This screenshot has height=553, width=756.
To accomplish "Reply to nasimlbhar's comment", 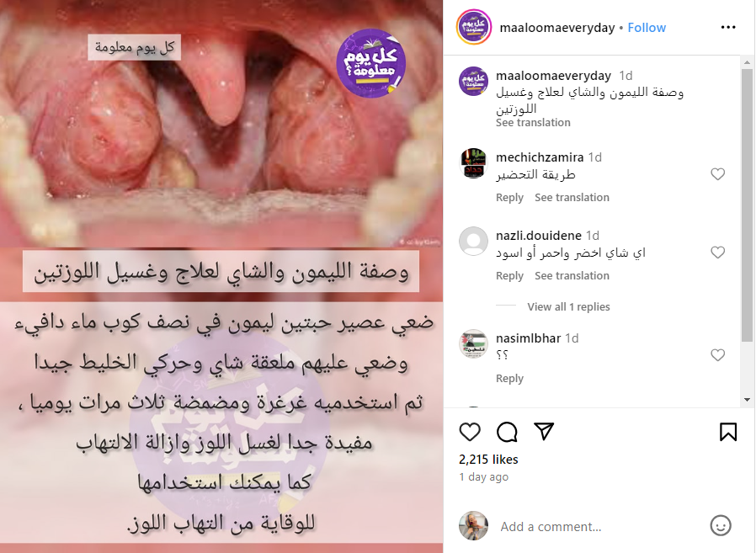I will (509, 379).
